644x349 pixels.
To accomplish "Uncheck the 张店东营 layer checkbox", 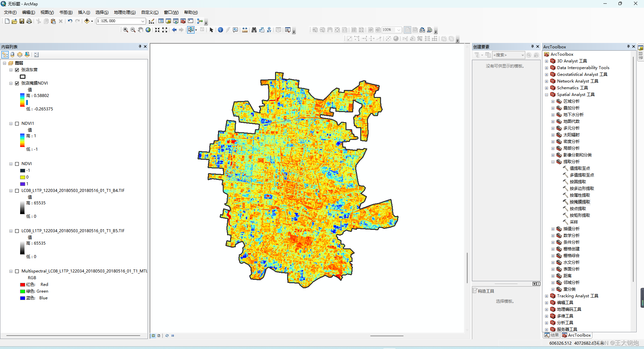I will [17, 70].
